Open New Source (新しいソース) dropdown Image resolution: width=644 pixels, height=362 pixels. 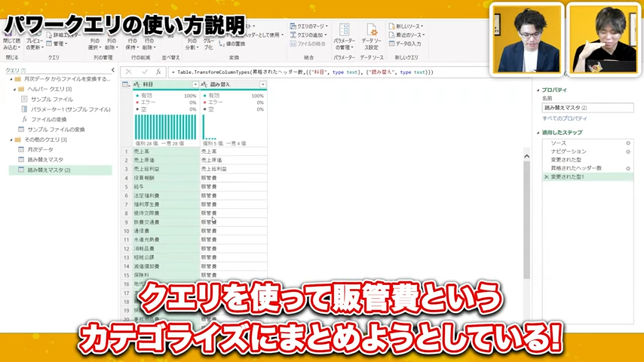click(406, 26)
